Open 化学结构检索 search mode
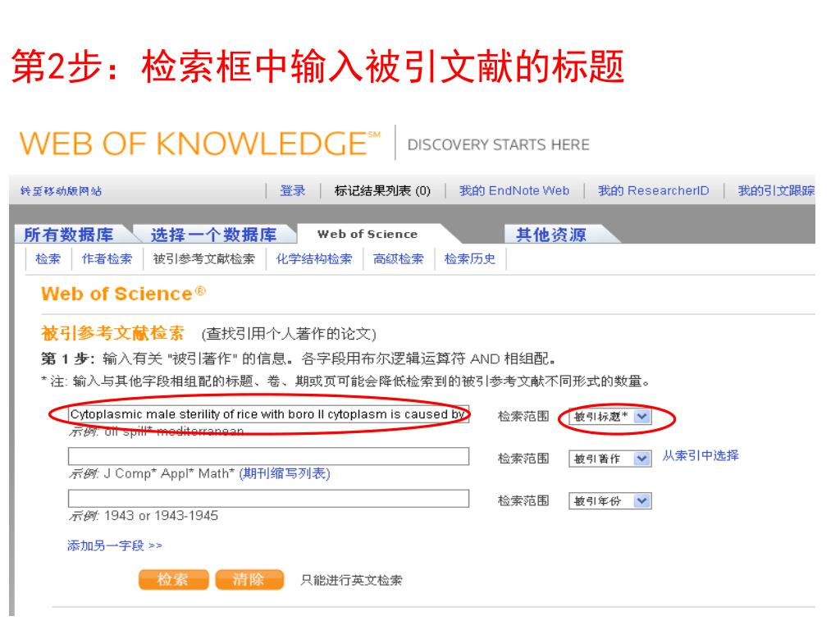This screenshot has width=840, height=630. (314, 258)
